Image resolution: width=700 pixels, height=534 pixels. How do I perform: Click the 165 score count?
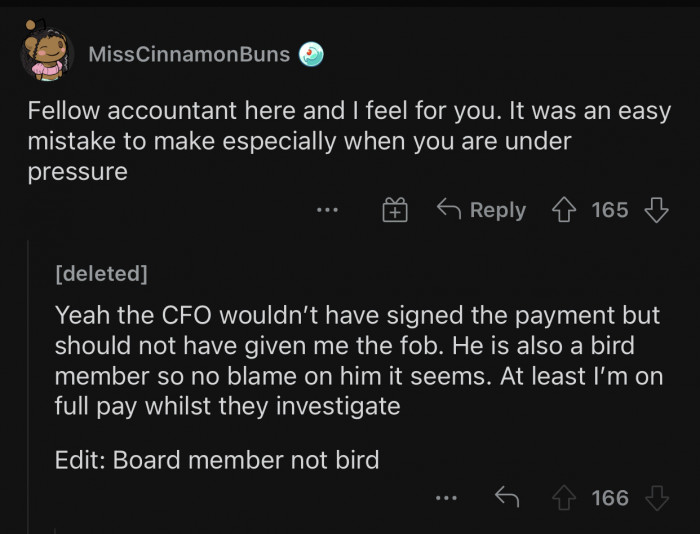pyautogui.click(x=610, y=210)
